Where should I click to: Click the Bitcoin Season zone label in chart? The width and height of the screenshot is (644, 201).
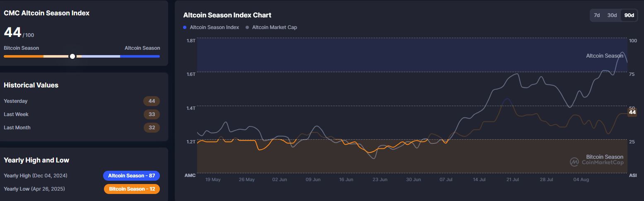point(605,157)
